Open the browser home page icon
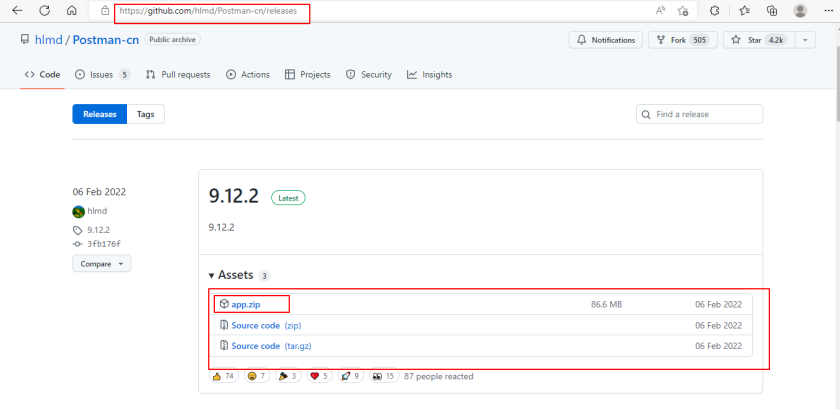This screenshot has height=409, width=840. (71, 10)
